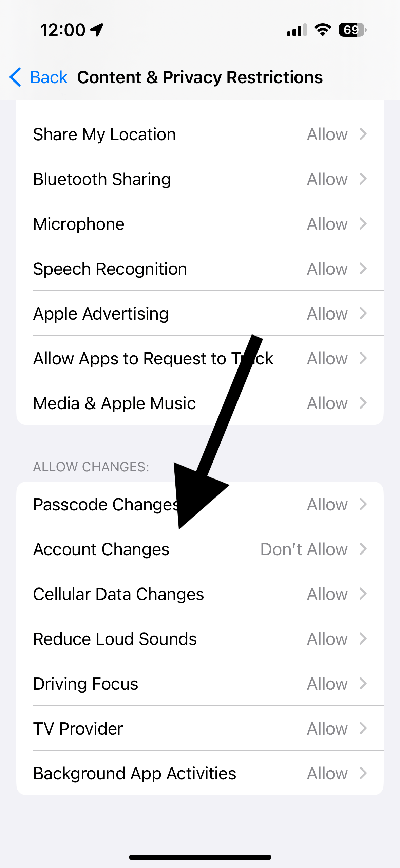Open Allow Apps to Request to Track
400x868 pixels.
(200, 358)
